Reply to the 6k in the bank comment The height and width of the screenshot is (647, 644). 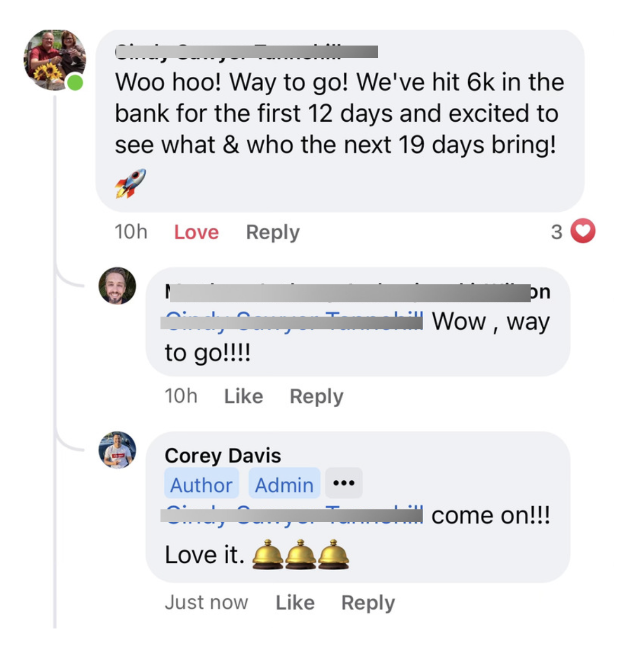273,232
